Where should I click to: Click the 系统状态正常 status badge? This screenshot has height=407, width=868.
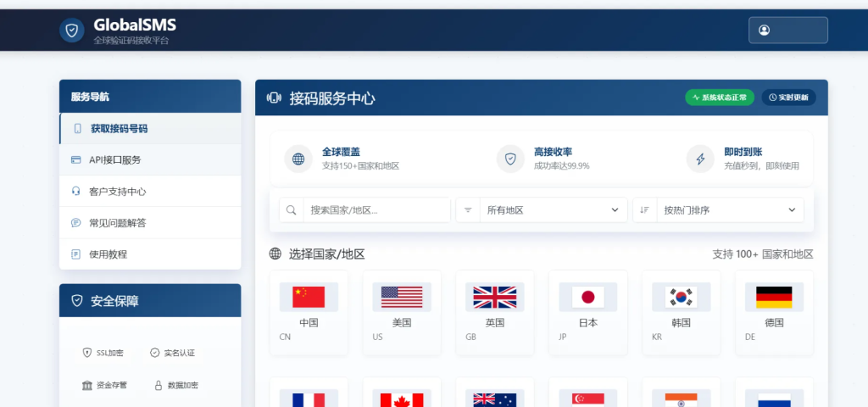(x=720, y=98)
